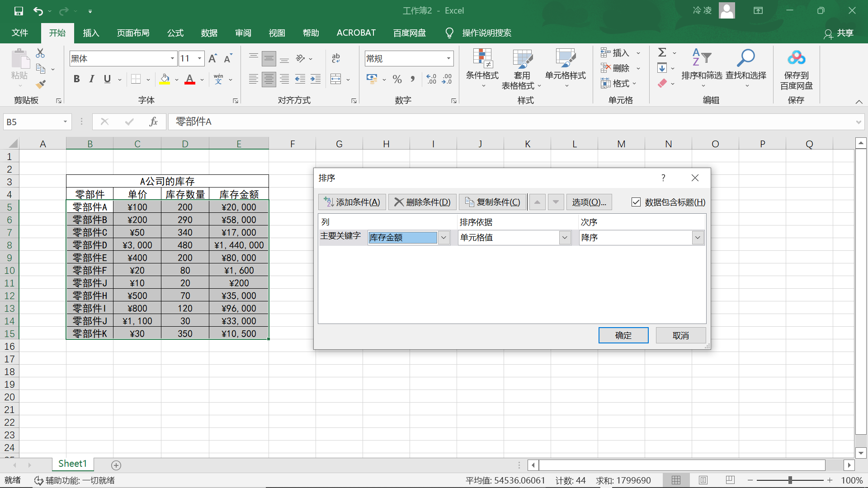Click the zoom slider in status bar
The image size is (868, 488).
point(790,480)
